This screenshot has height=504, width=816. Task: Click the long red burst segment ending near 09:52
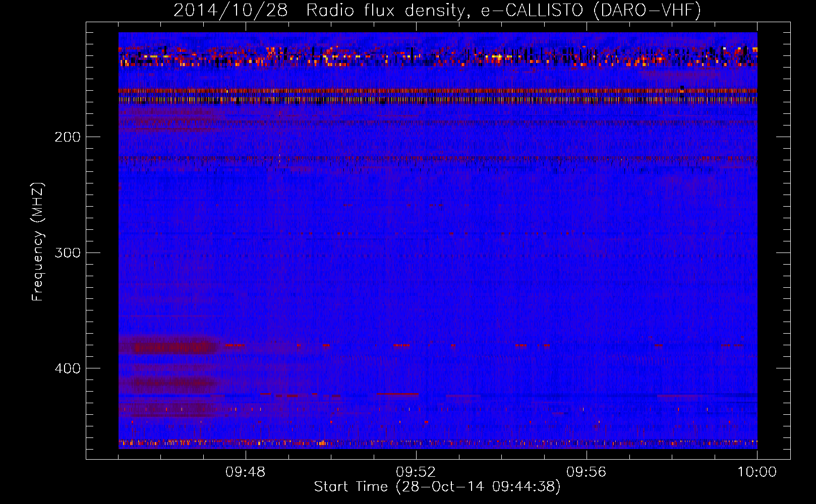click(397, 394)
